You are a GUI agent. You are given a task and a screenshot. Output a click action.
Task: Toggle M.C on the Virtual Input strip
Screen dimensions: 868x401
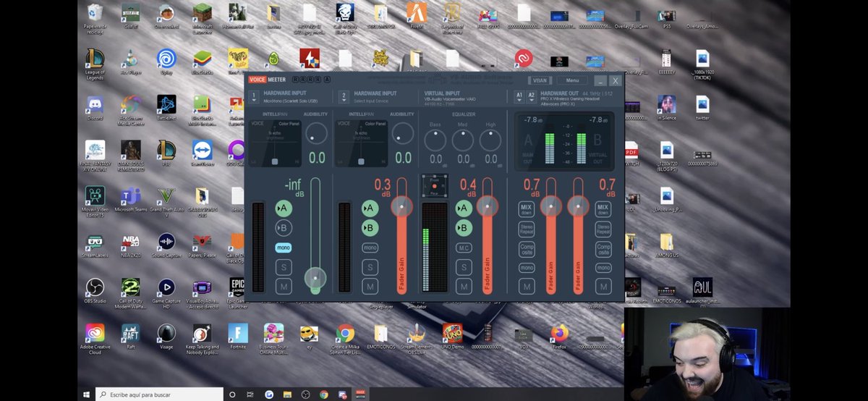(464, 248)
